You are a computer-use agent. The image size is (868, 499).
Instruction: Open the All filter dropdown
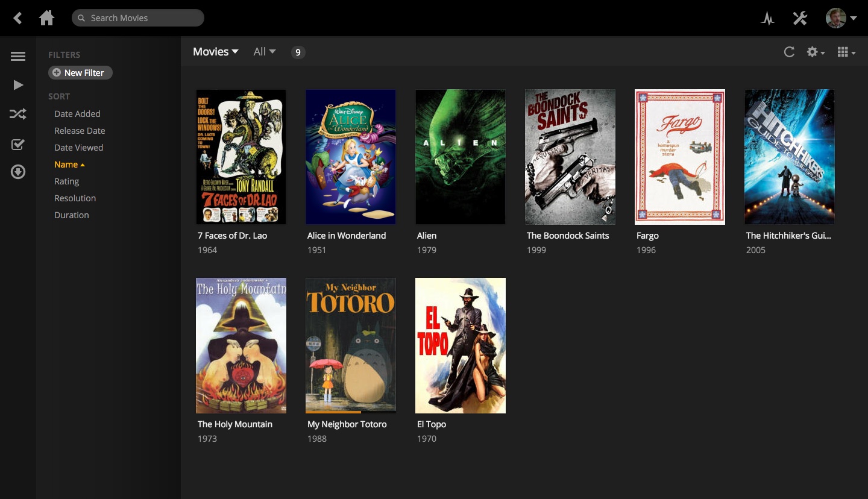tap(265, 52)
